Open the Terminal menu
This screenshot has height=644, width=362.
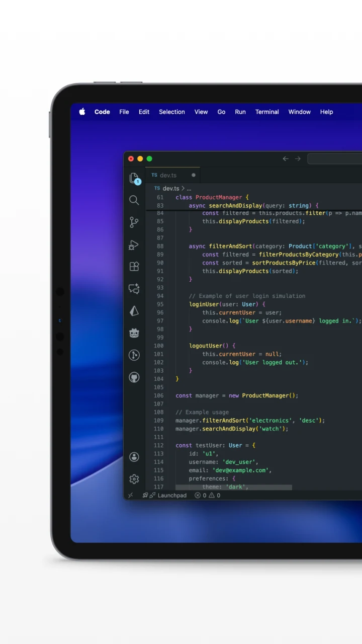coord(267,112)
